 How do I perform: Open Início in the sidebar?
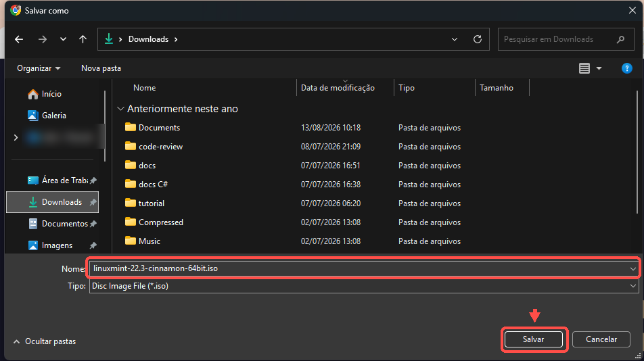click(x=45, y=94)
